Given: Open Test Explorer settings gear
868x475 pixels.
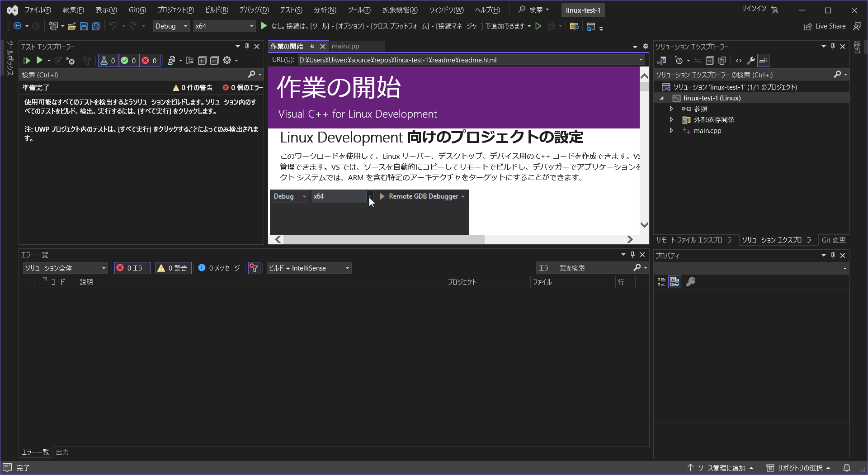Looking at the screenshot, I should pyautogui.click(x=227, y=60).
